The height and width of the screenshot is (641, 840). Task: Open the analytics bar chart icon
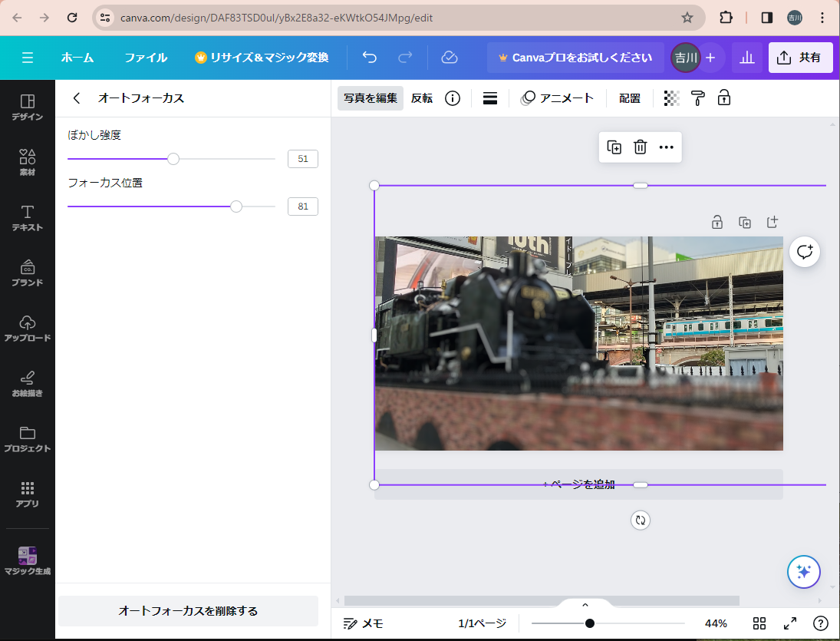(x=746, y=58)
